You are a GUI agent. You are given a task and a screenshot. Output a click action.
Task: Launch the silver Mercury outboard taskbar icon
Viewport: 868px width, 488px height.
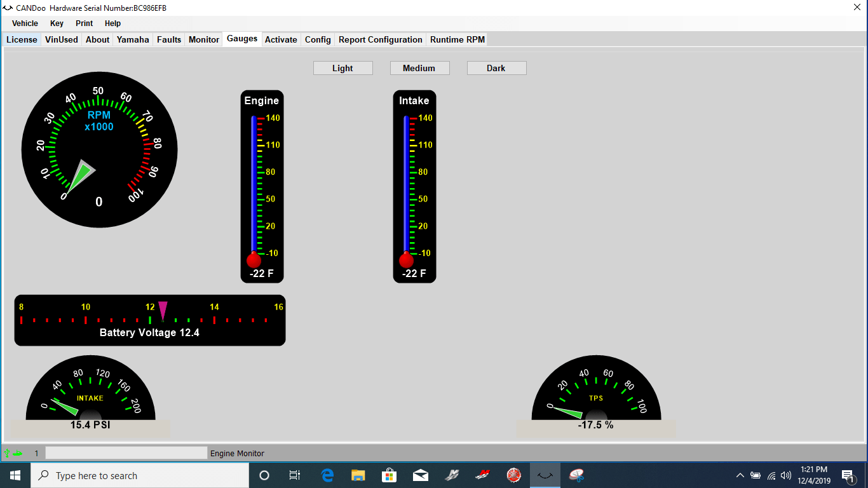452,475
